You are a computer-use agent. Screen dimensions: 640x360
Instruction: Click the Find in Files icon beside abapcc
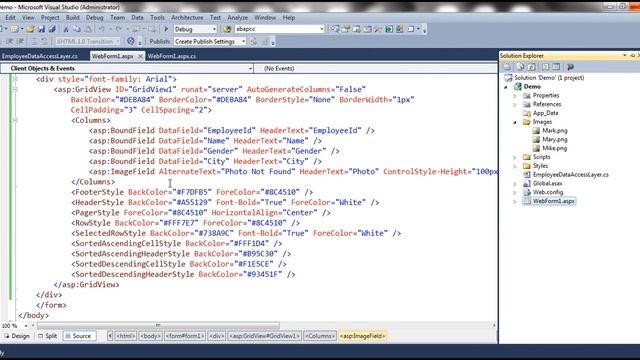227,29
